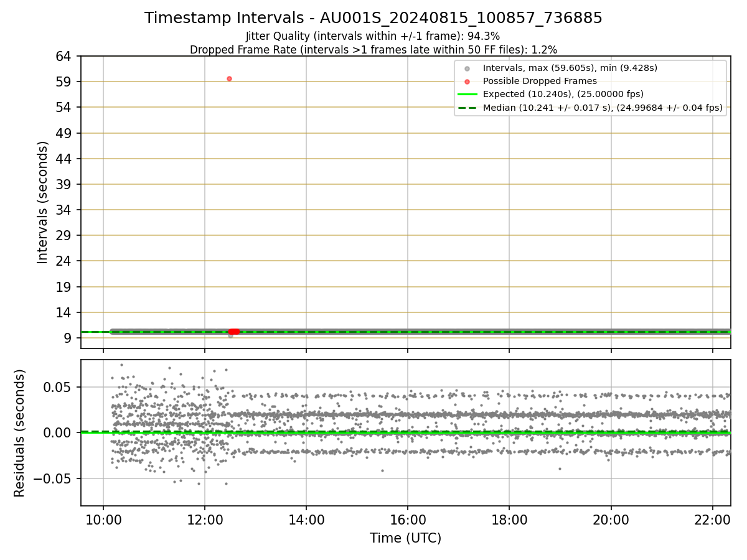Select the Dropped Frame Rate 1.2% subtitle

374,49
